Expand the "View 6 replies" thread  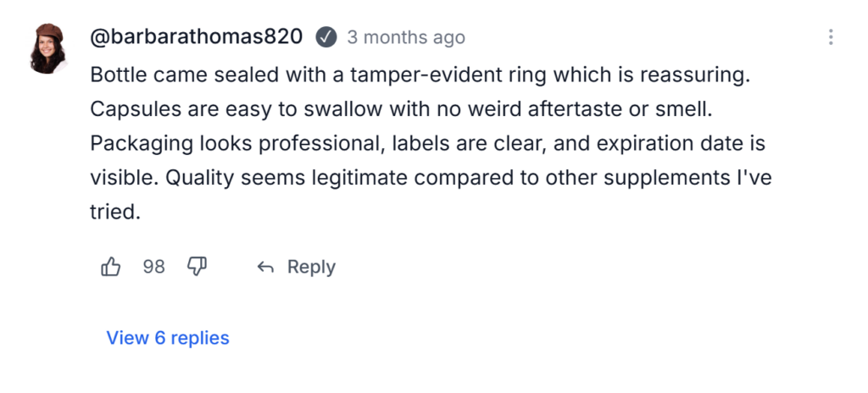pos(168,338)
